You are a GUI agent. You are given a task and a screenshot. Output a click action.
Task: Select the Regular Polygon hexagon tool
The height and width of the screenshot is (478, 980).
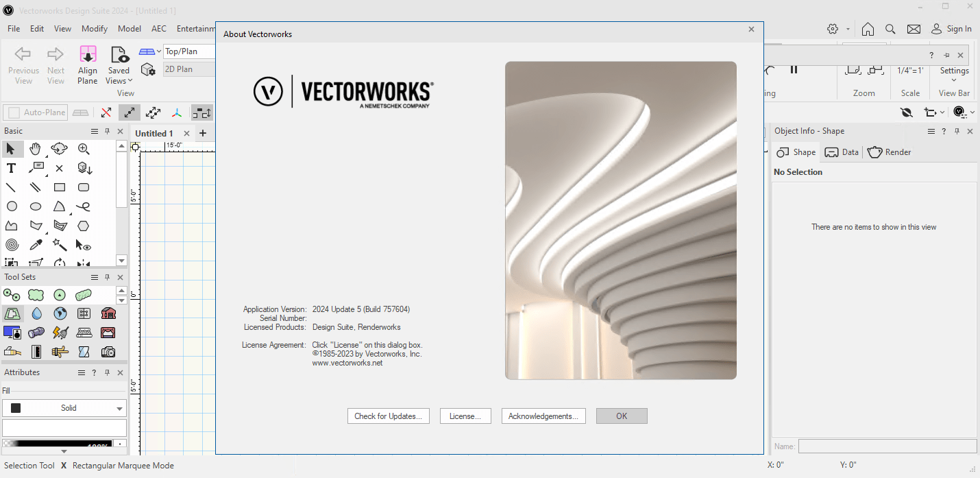[x=84, y=226]
